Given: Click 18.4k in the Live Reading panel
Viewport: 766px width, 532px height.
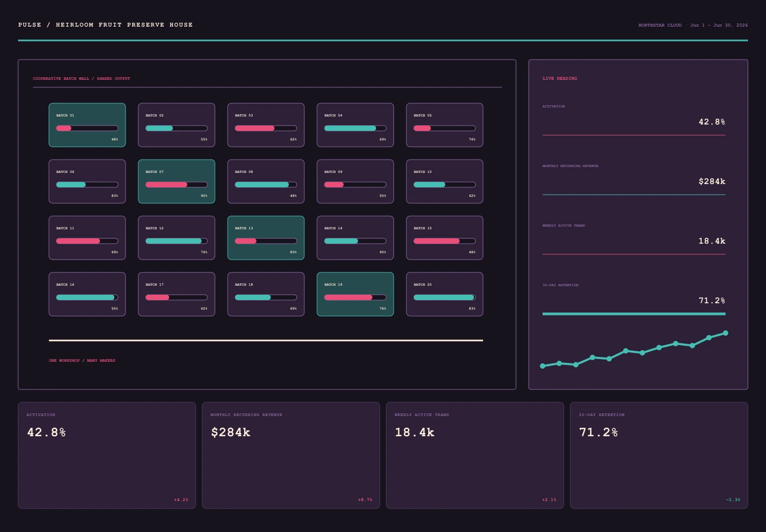Looking at the screenshot, I should tap(712, 241).
